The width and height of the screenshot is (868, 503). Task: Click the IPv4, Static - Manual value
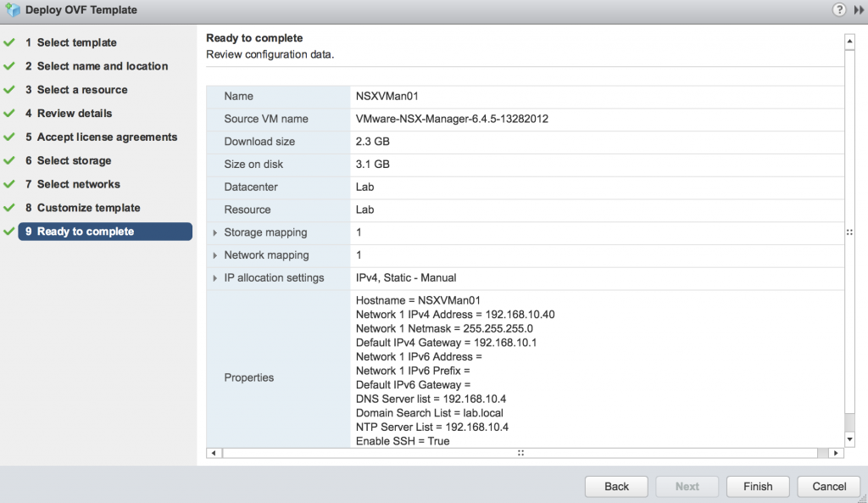coord(406,278)
